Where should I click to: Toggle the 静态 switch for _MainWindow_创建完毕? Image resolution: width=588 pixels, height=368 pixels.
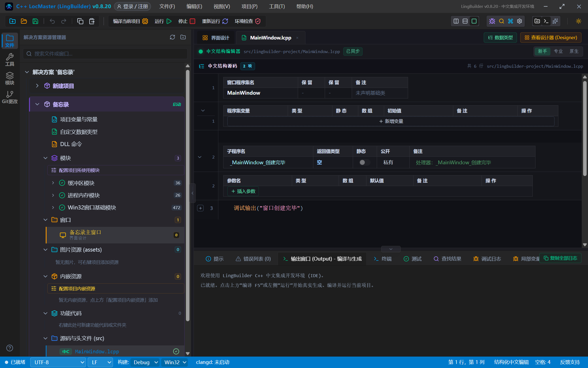coord(364,162)
